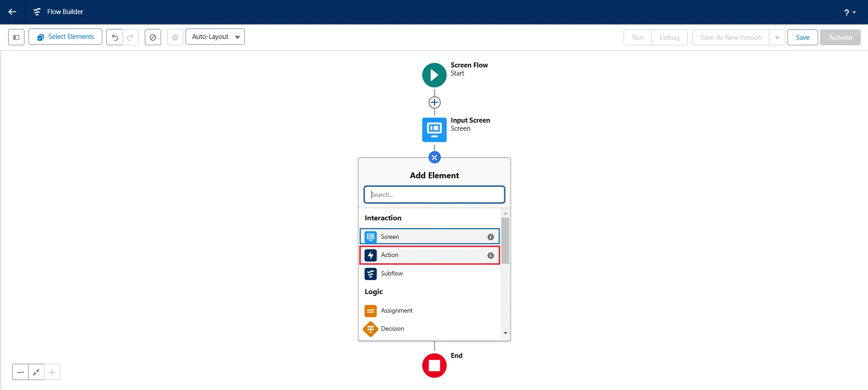Focus the Add Element search field
This screenshot has width=868, height=390.
click(x=434, y=195)
